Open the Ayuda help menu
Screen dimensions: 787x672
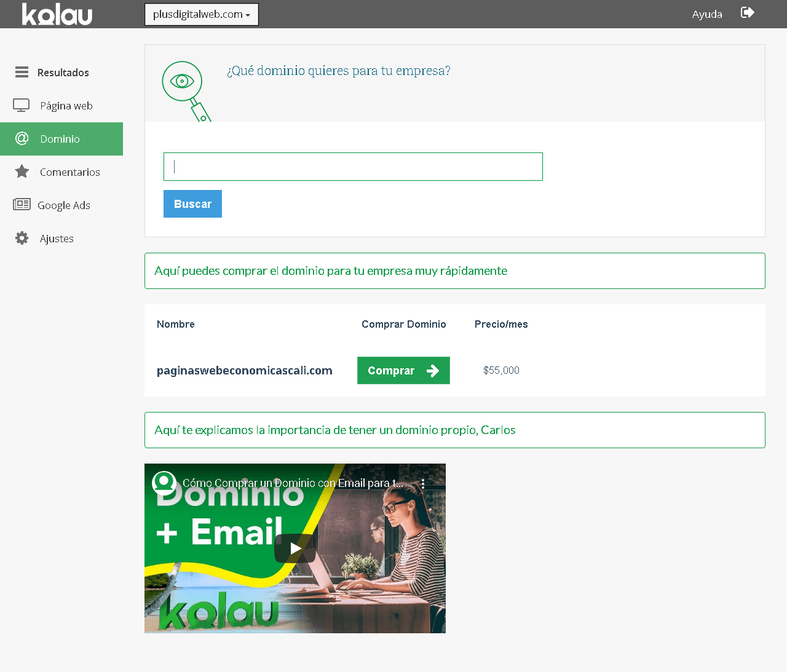coord(707,14)
